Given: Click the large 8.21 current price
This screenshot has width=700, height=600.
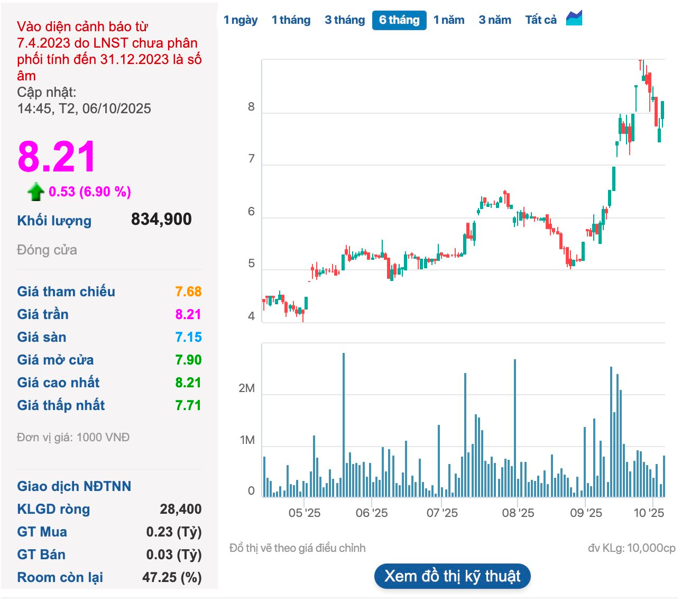Looking at the screenshot, I should click(x=57, y=157).
